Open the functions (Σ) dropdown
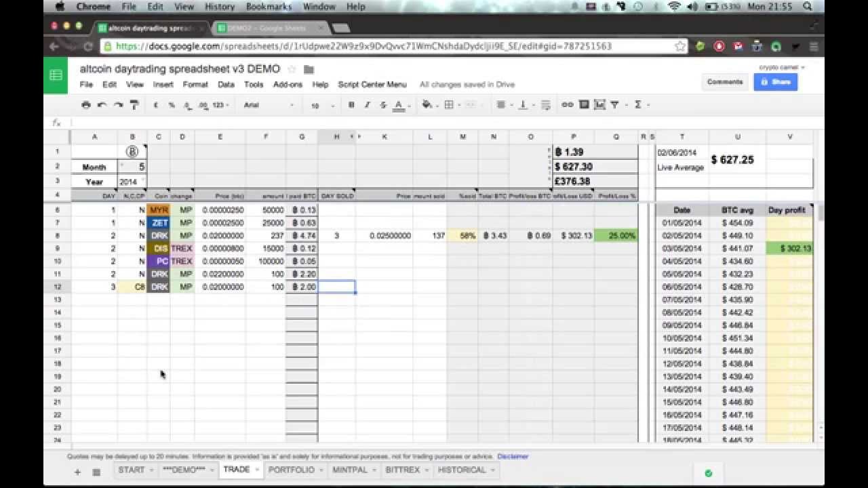The width and height of the screenshot is (868, 488). pos(640,105)
